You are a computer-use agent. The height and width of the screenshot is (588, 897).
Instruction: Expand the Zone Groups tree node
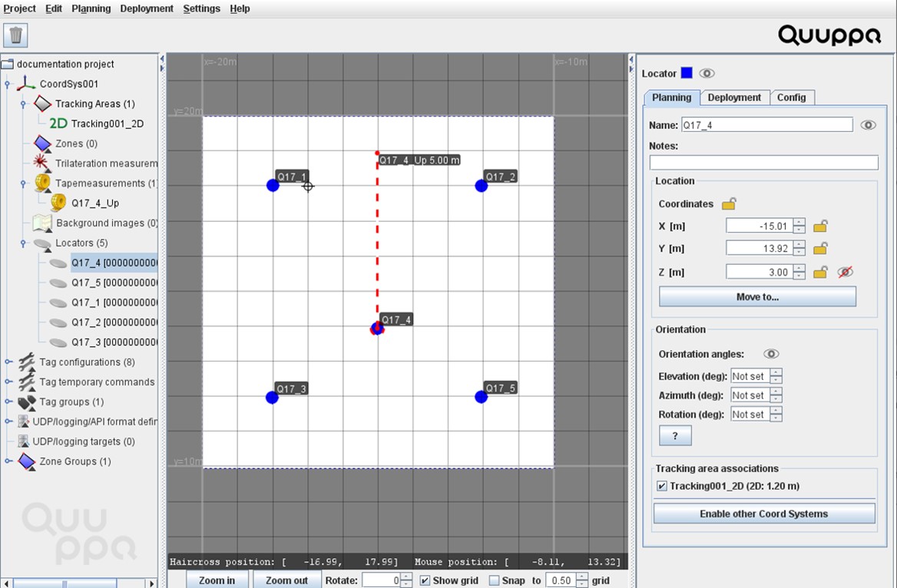pos(8,461)
